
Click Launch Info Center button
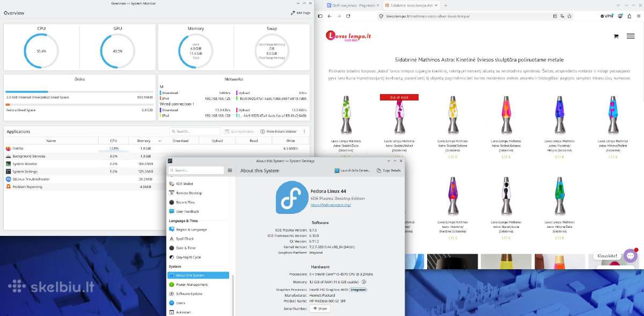(352, 170)
